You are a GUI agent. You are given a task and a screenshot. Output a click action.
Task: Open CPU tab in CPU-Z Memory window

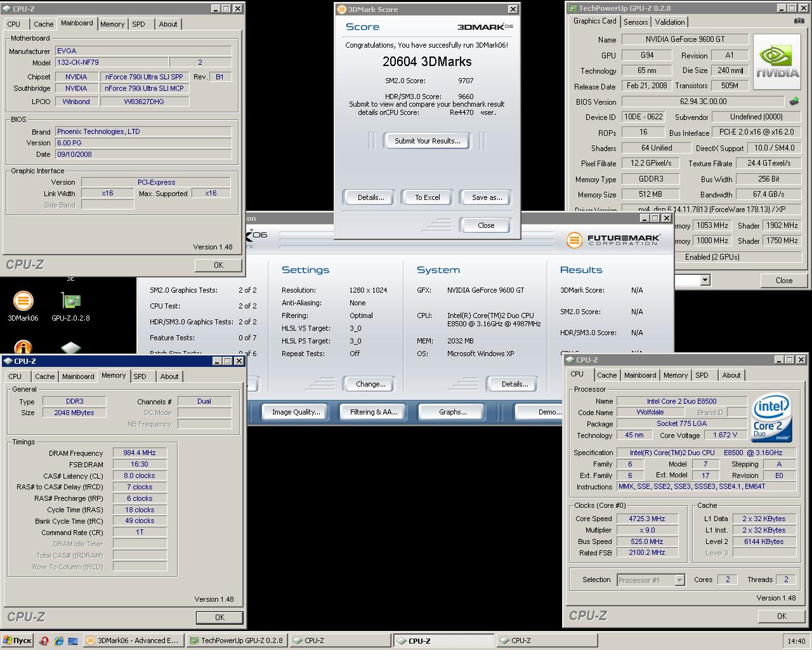[x=15, y=376]
